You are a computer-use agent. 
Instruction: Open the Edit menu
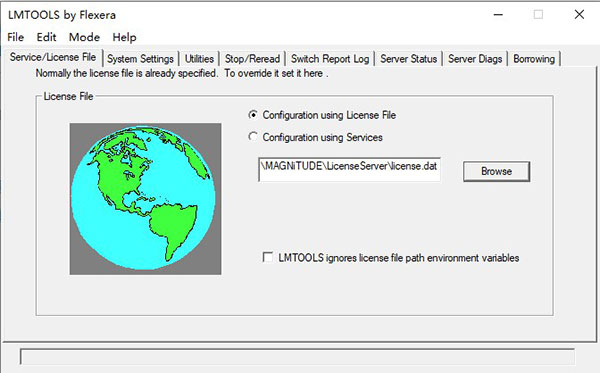coord(46,37)
